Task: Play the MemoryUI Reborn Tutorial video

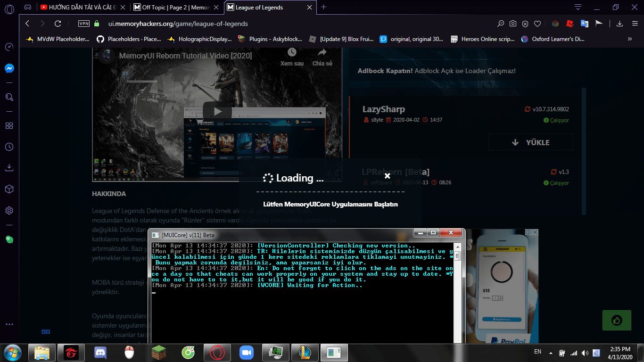Action: click(217, 112)
